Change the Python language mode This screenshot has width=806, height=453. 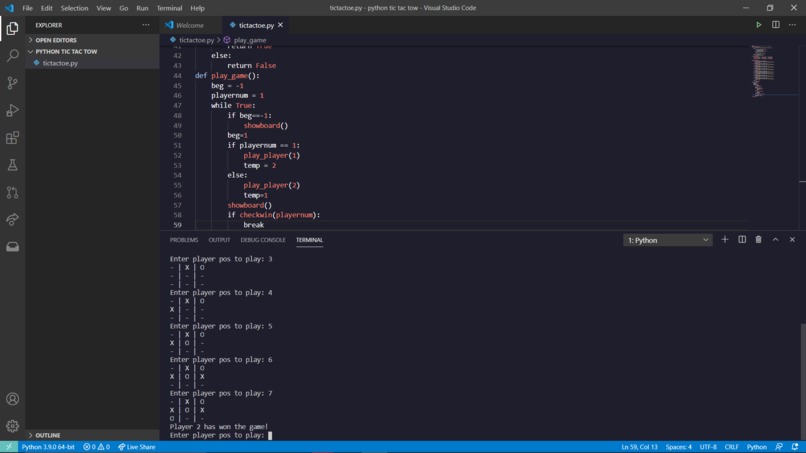point(757,447)
